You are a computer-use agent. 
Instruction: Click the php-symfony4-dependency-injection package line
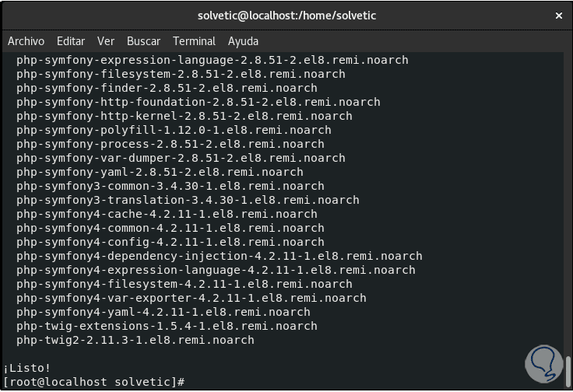click(x=219, y=256)
